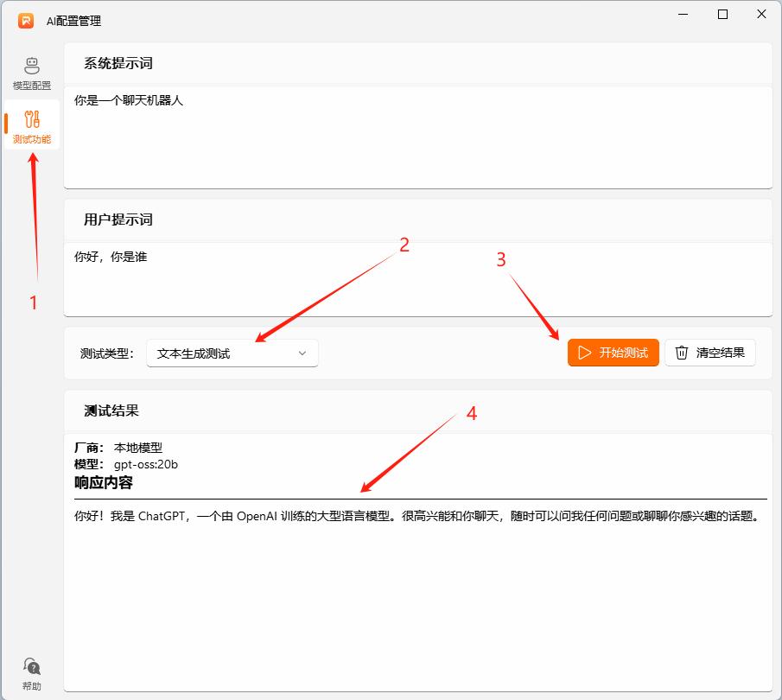Screen dimensions: 782x700
Task: Switch to the 模型配置 section
Action: (31, 71)
